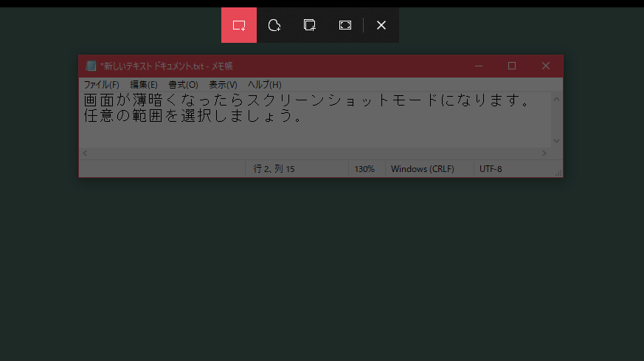Open the 表示(V) menu
644x361 pixels.
[223, 85]
